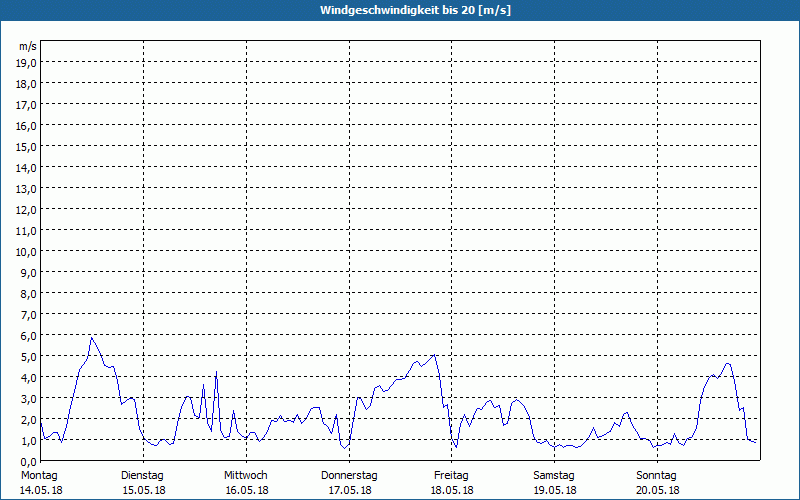Click the 12,0 axis label
The image size is (800, 500).
[27, 210]
